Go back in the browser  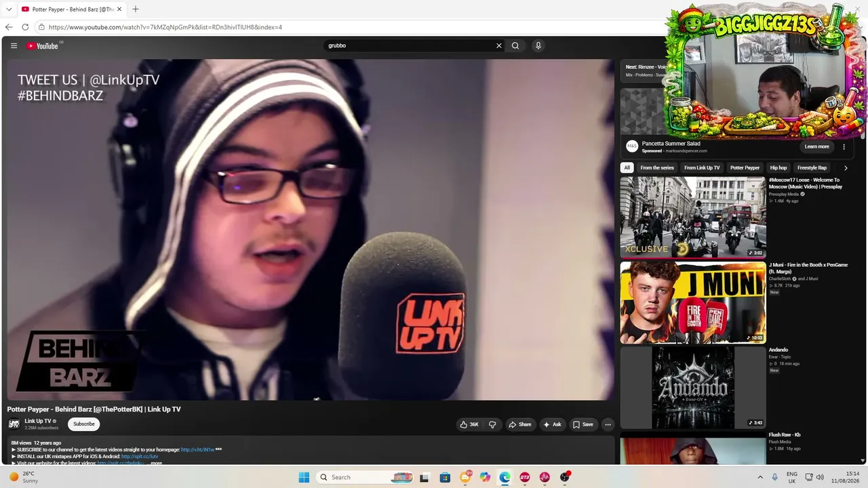tap(9, 27)
